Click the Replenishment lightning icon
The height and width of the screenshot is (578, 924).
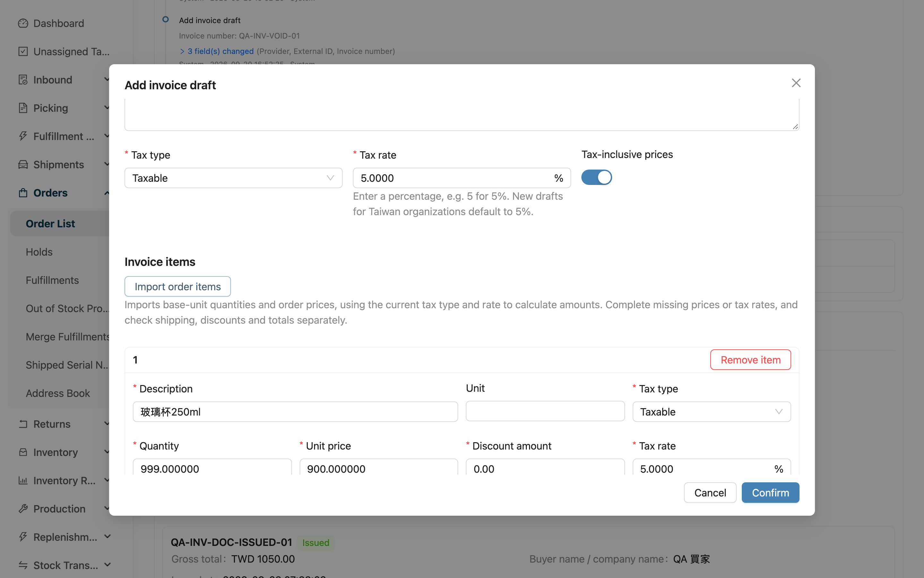(x=23, y=537)
